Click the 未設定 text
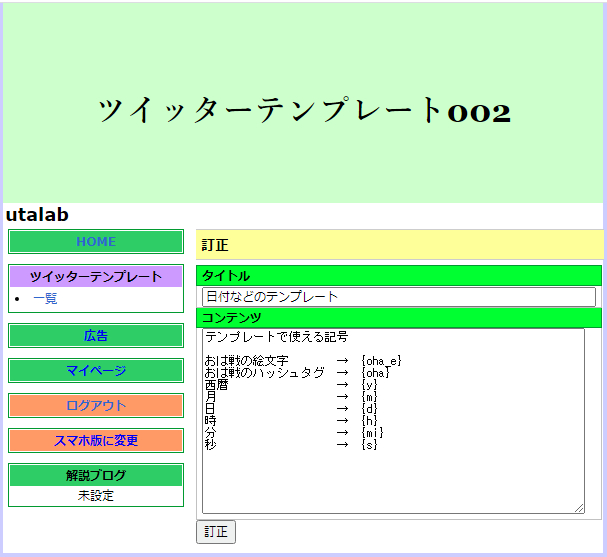 tap(96, 495)
